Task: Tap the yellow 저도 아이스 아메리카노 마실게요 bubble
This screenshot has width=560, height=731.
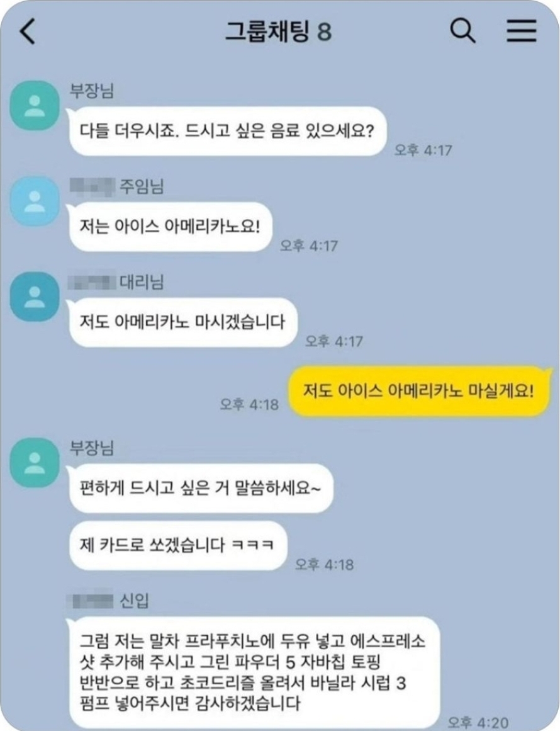Action: [419, 390]
